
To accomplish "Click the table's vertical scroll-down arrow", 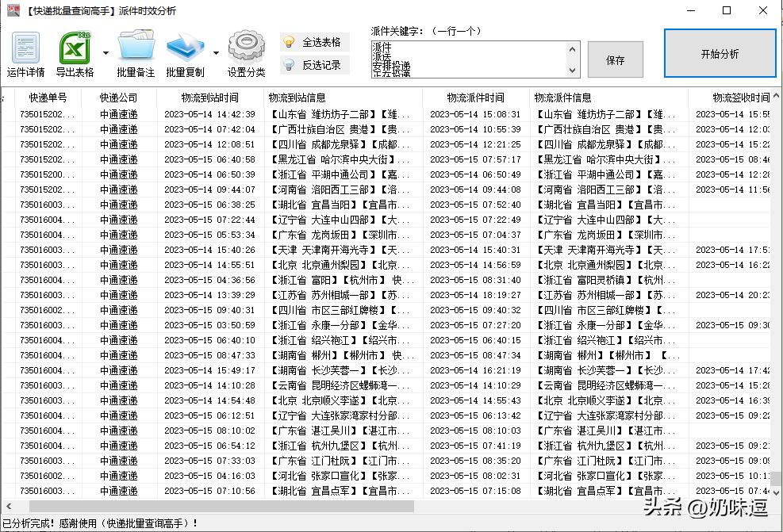I will [777, 492].
